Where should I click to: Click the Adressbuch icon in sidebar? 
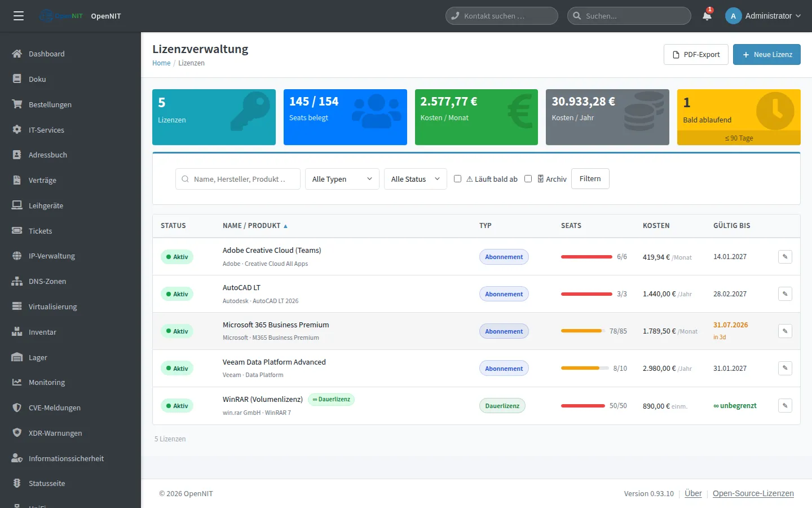pyautogui.click(x=17, y=155)
